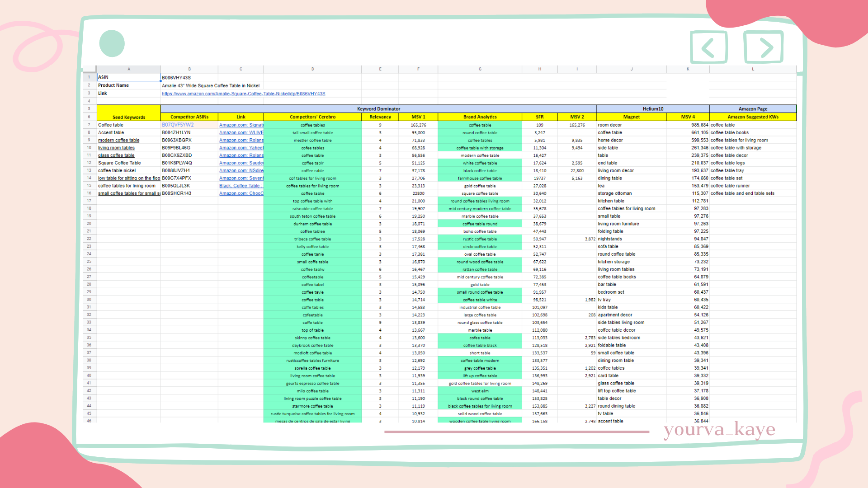Select row 17 header
Viewport: 868px width, 488px height.
[89, 201]
